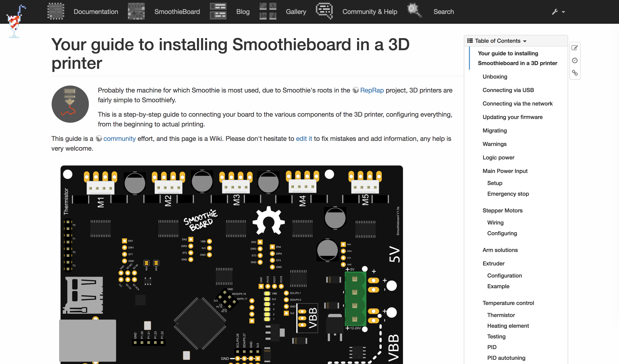Jump to Warnings section
The width and height of the screenshot is (619, 364).
pyautogui.click(x=495, y=144)
